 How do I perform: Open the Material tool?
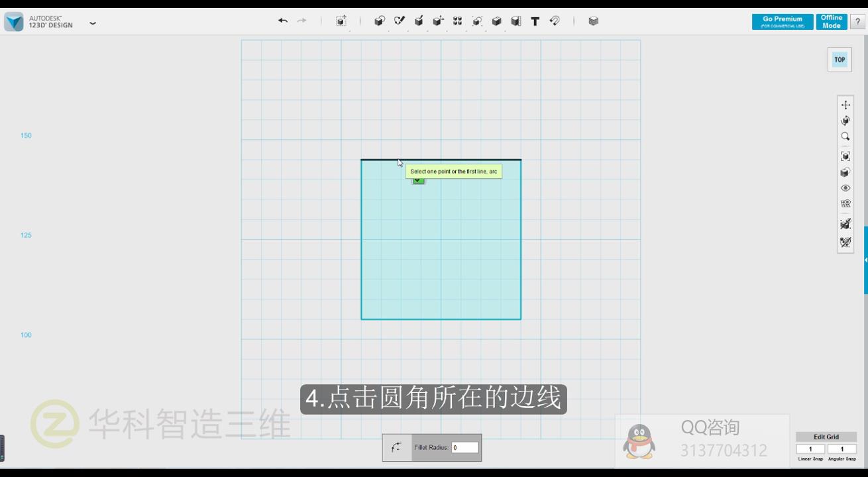[x=594, y=21]
